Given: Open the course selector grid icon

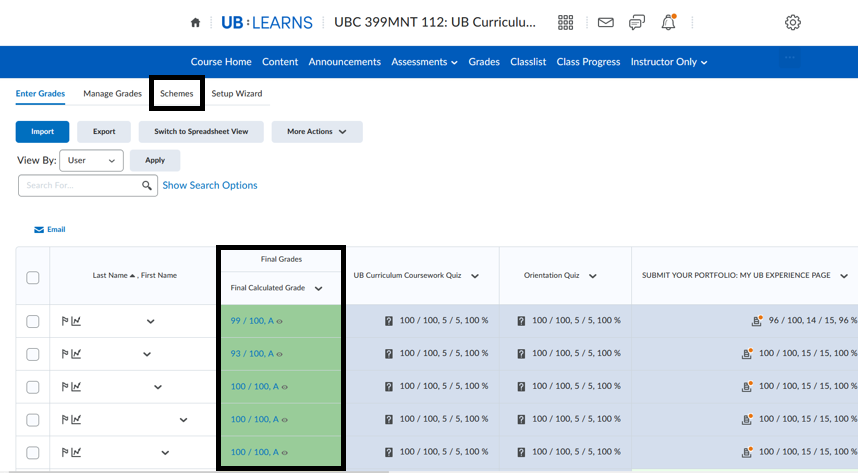Looking at the screenshot, I should [566, 22].
